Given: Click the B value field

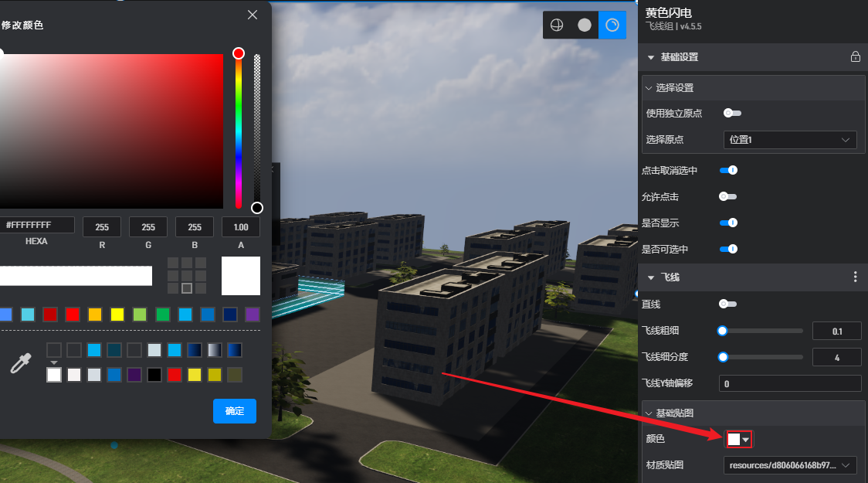Looking at the screenshot, I should [195, 227].
